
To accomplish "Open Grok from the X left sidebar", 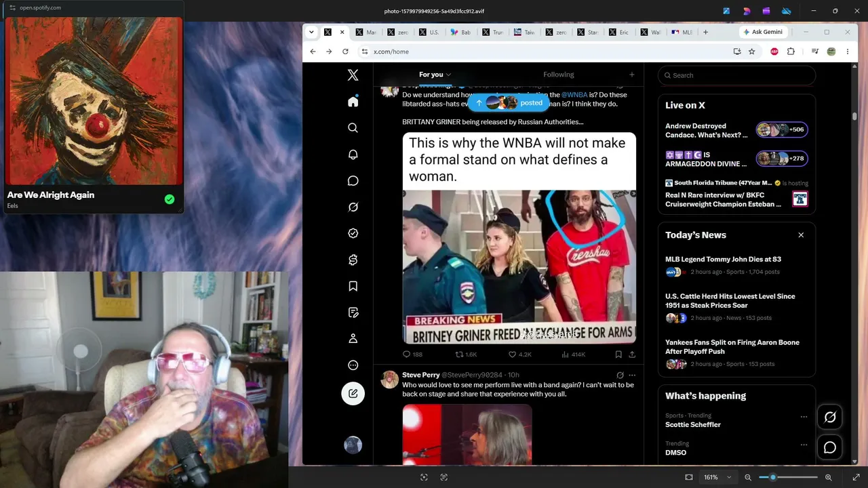I will [x=353, y=207].
